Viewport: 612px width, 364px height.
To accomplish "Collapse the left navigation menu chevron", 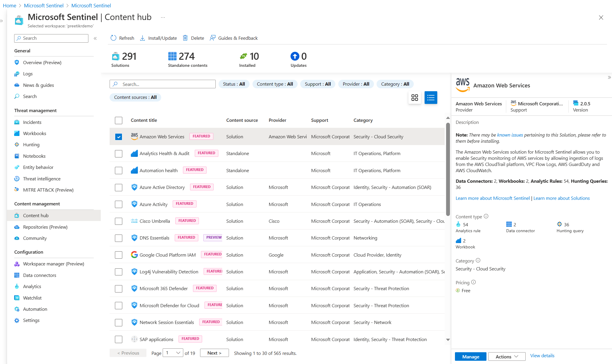I will pos(95,38).
